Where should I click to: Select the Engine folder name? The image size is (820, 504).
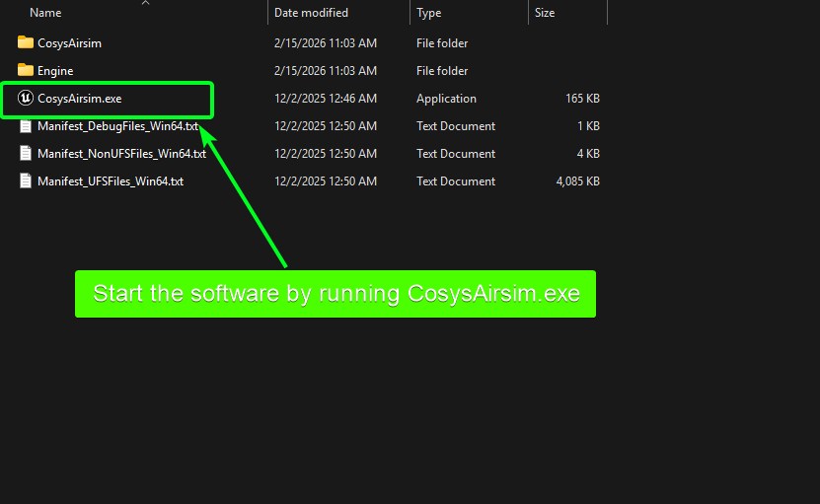(x=55, y=71)
